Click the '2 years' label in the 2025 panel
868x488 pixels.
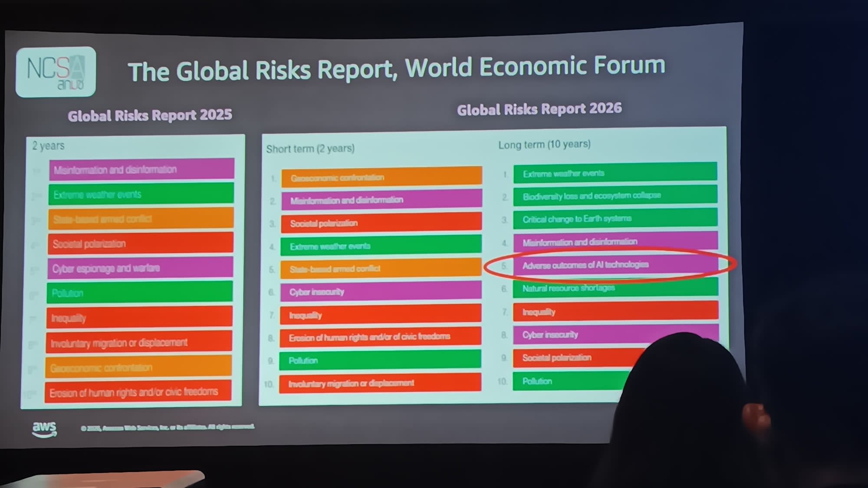[x=48, y=146]
